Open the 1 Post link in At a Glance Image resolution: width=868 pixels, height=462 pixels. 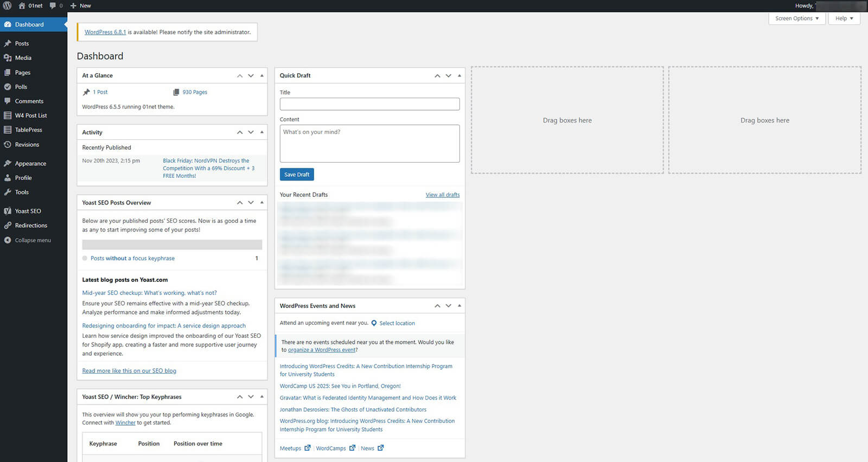pyautogui.click(x=100, y=92)
